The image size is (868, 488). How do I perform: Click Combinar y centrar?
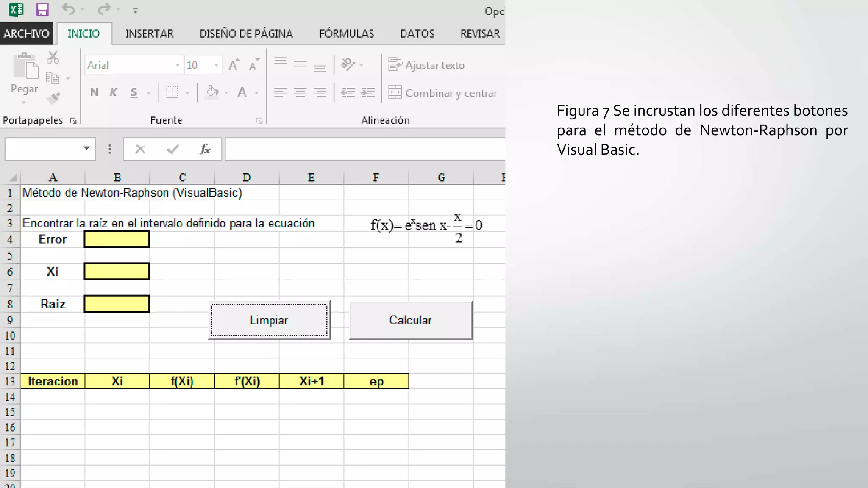tap(442, 93)
